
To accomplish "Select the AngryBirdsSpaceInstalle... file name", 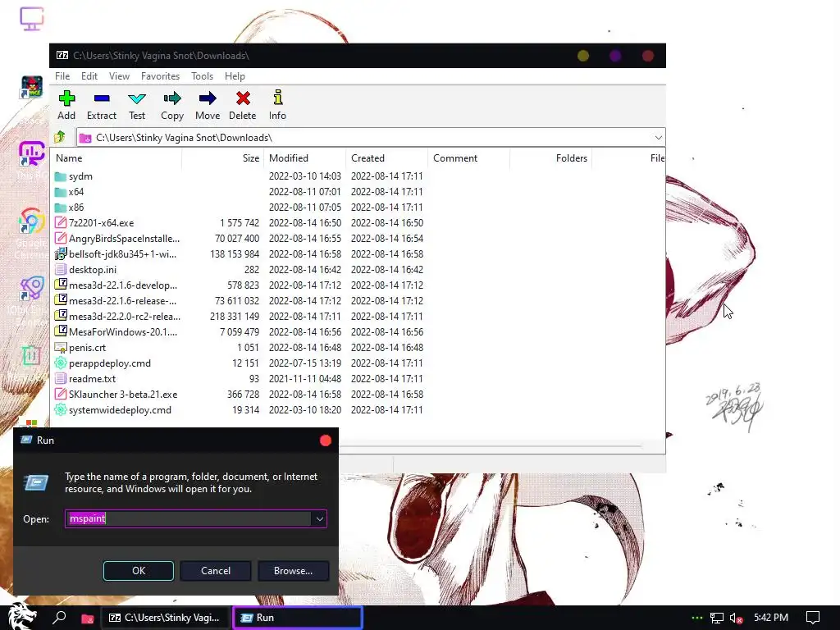I will pos(125,239).
